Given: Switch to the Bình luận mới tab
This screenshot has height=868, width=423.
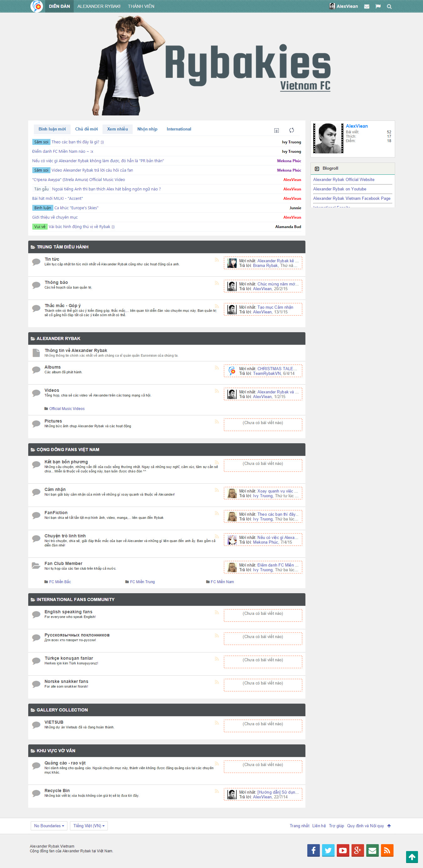Looking at the screenshot, I should coord(52,129).
